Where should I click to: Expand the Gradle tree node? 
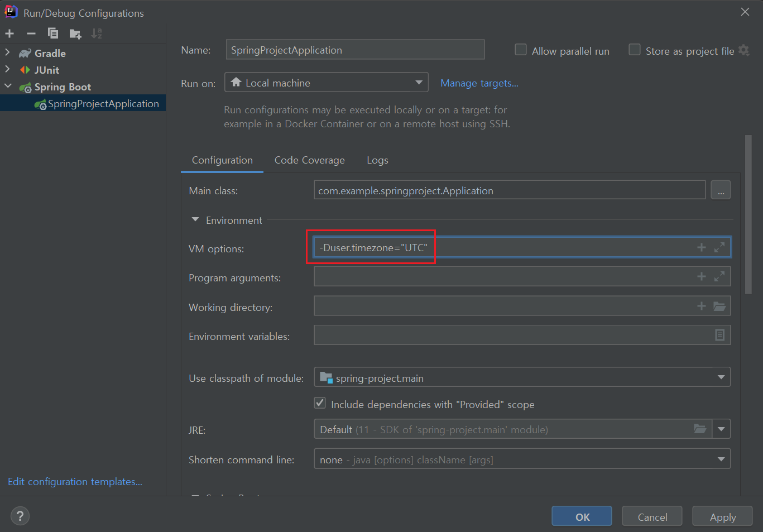click(x=7, y=52)
